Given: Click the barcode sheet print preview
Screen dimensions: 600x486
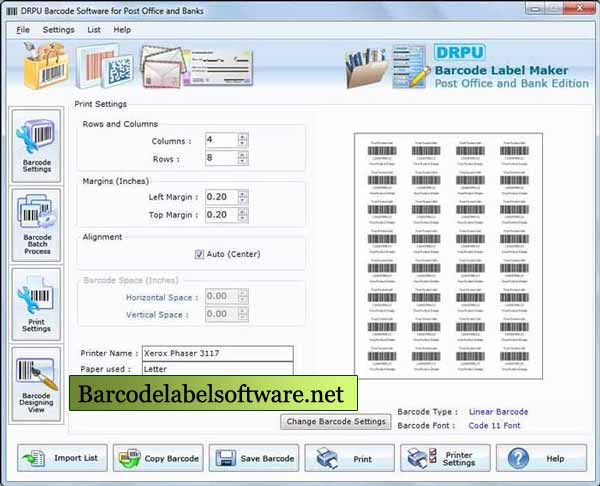Looking at the screenshot, I should coord(448,256).
